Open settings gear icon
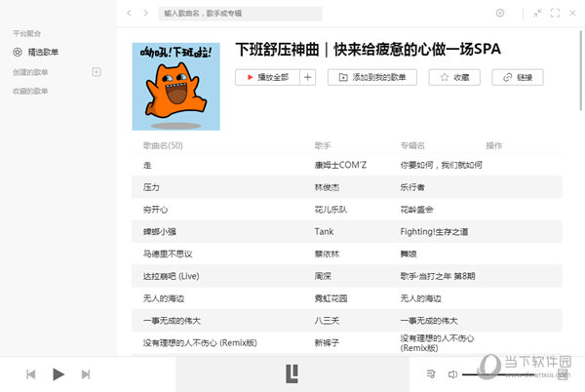This screenshot has height=392, width=585. click(500, 13)
